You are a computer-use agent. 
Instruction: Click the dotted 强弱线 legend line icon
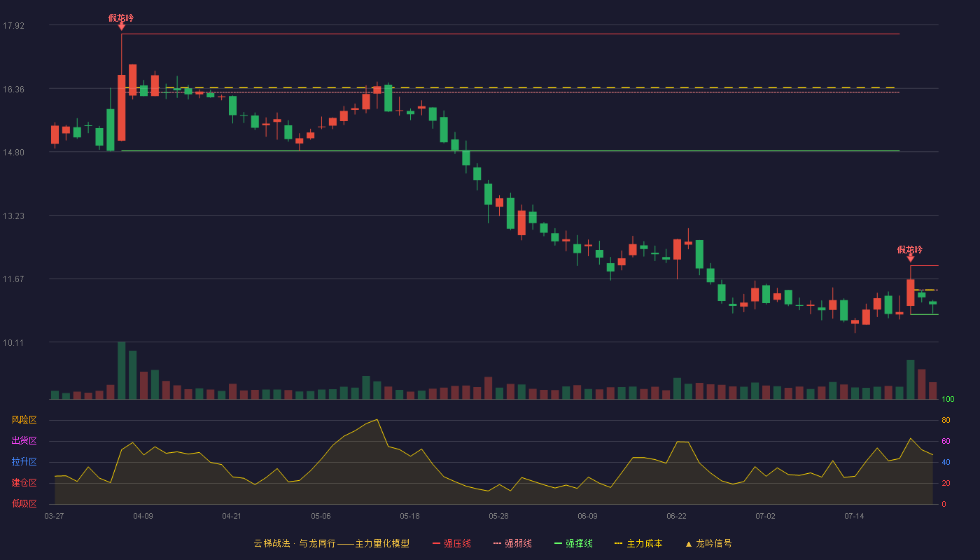[497, 543]
